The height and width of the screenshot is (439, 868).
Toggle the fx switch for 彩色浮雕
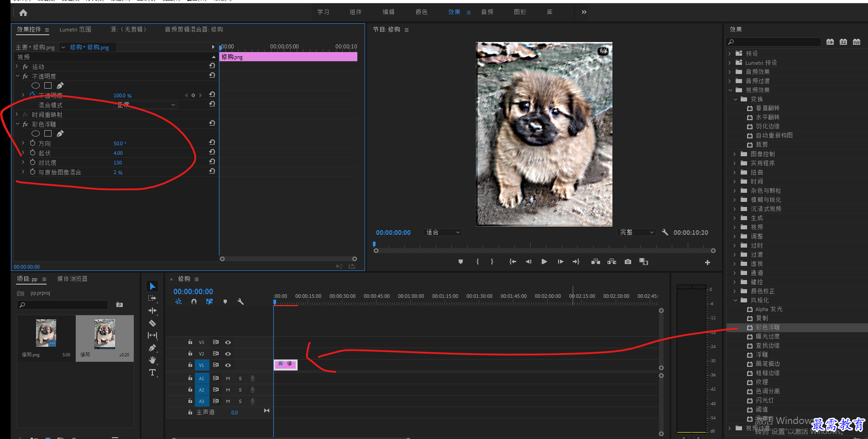[25, 124]
